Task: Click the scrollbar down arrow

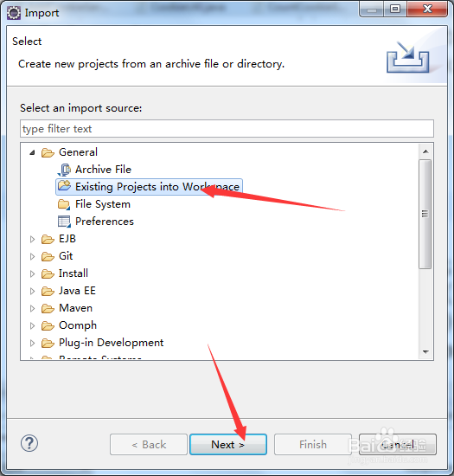Action: tap(425, 352)
